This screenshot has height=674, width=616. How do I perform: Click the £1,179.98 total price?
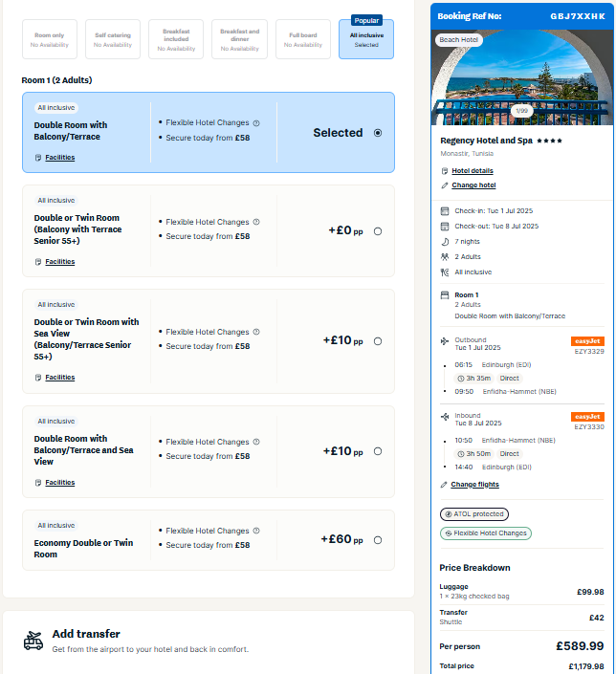tap(586, 666)
